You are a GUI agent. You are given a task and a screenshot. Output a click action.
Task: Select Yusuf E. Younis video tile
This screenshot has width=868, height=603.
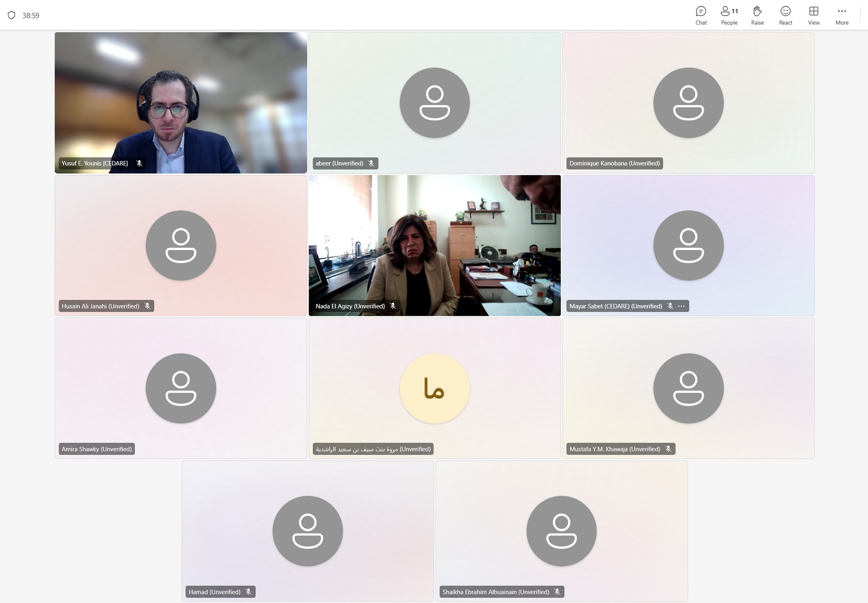181,103
